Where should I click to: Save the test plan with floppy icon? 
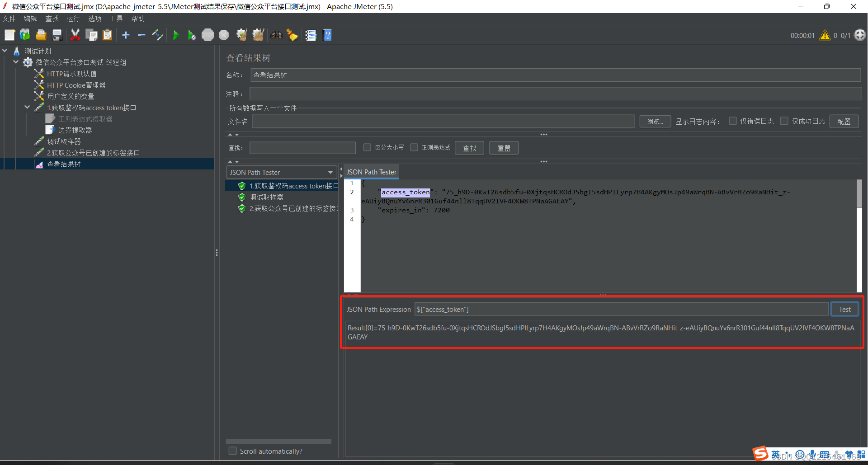pos(57,35)
